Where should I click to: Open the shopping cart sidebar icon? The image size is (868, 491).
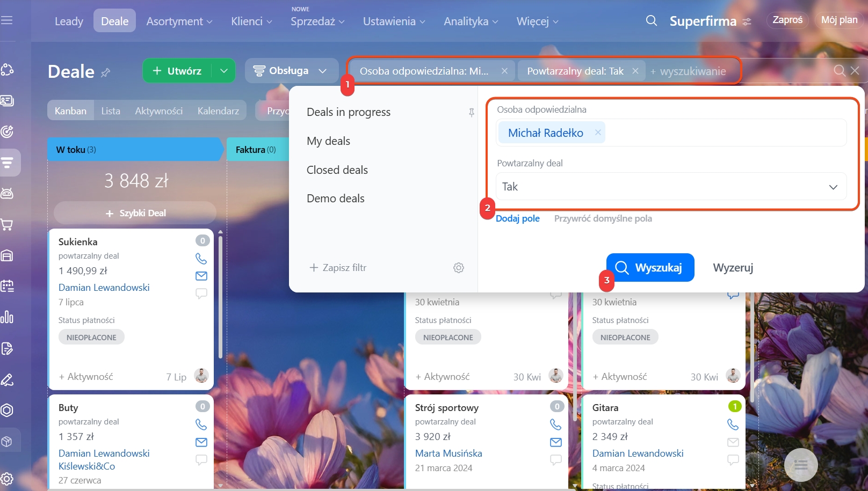coord(7,224)
